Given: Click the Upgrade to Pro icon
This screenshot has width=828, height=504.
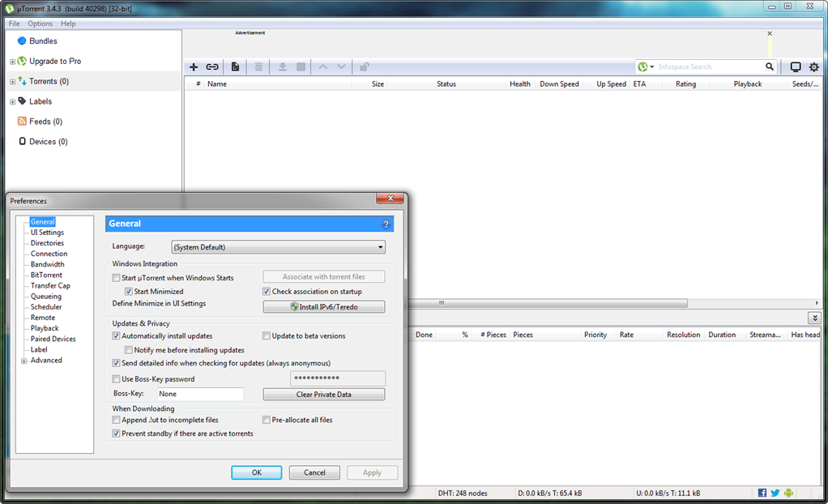Looking at the screenshot, I should click(22, 61).
